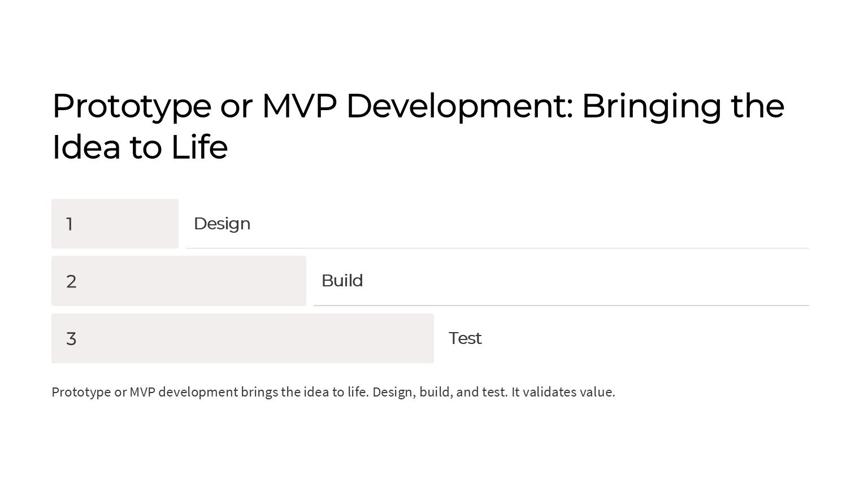Click the caption paragraph below the steps

pos(333,392)
